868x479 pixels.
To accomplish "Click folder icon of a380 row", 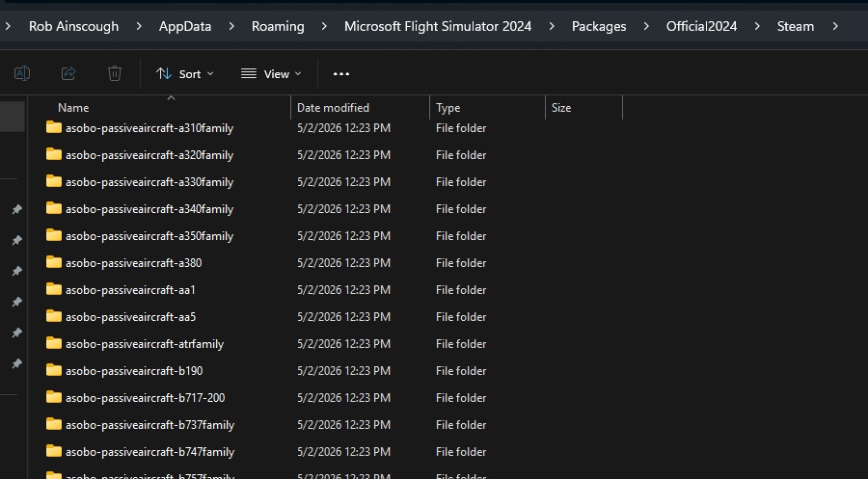I will coord(54,262).
